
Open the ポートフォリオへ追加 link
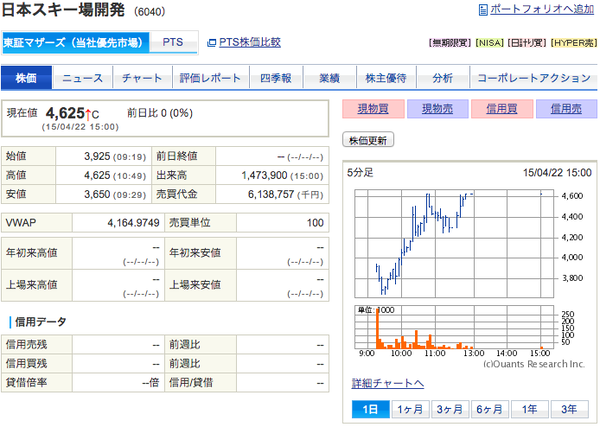pyautogui.click(x=542, y=9)
